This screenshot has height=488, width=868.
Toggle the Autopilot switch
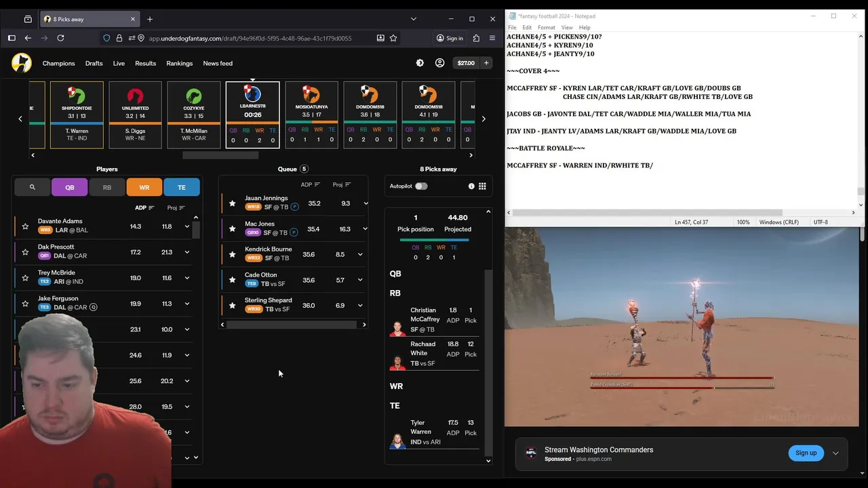[x=421, y=186]
